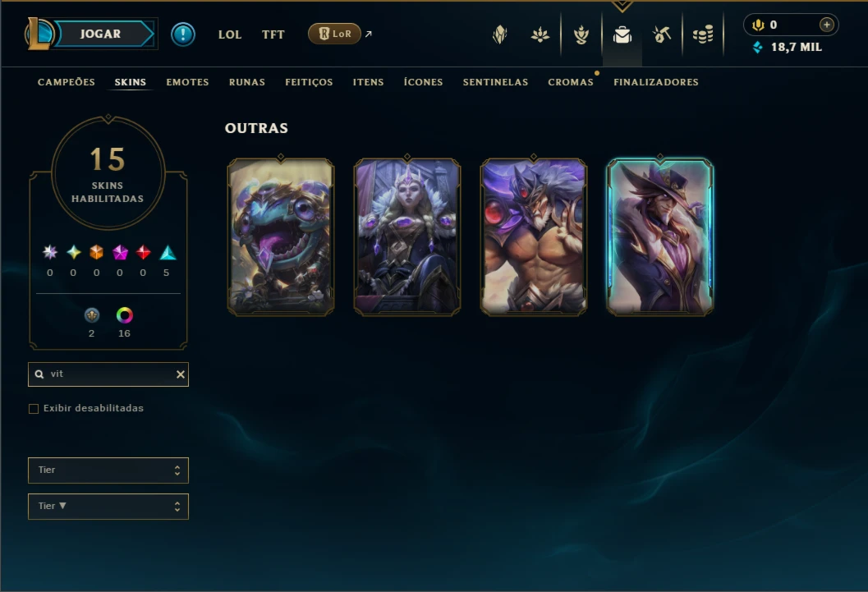Expand the first Tier dropdown
The height and width of the screenshot is (592, 868).
[x=108, y=470]
